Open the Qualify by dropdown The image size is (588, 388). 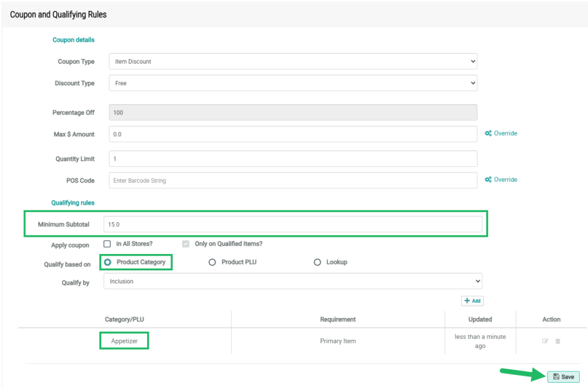(293, 282)
